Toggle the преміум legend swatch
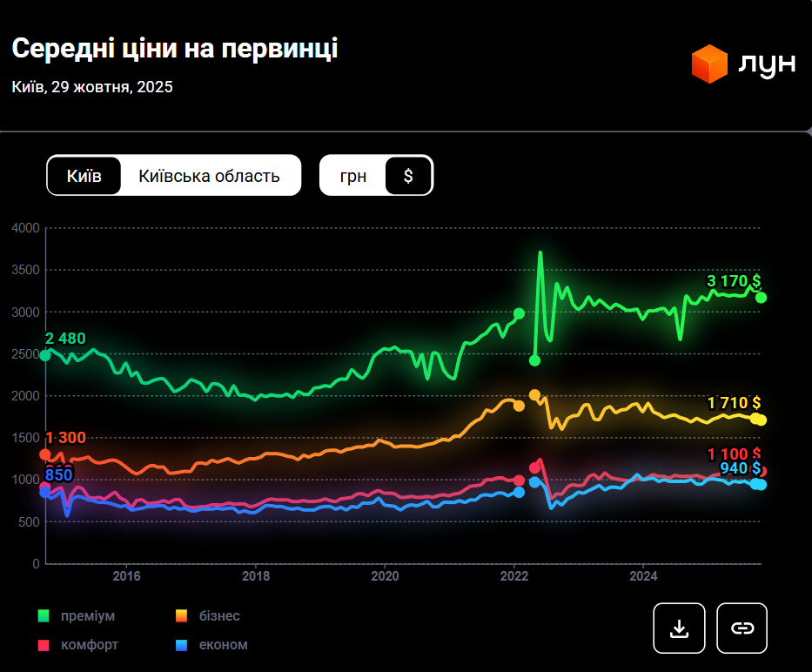 pos(44,616)
